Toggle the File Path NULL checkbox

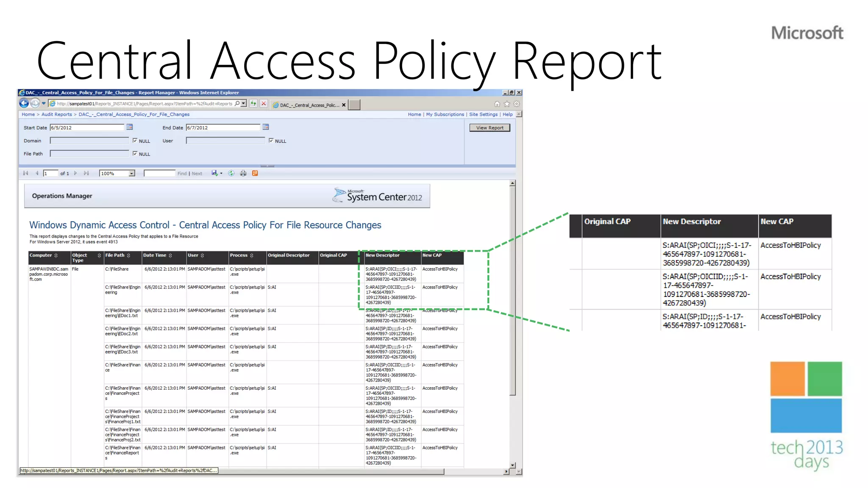(x=135, y=154)
